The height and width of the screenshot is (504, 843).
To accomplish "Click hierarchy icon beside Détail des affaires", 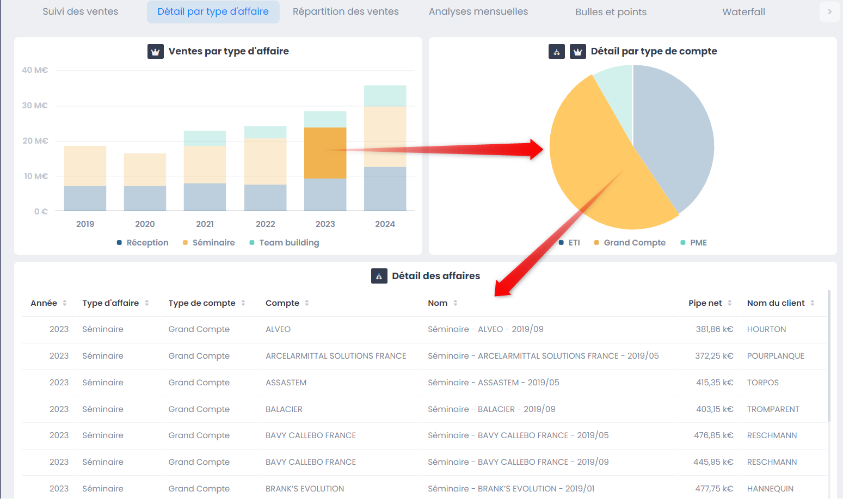I will (379, 276).
